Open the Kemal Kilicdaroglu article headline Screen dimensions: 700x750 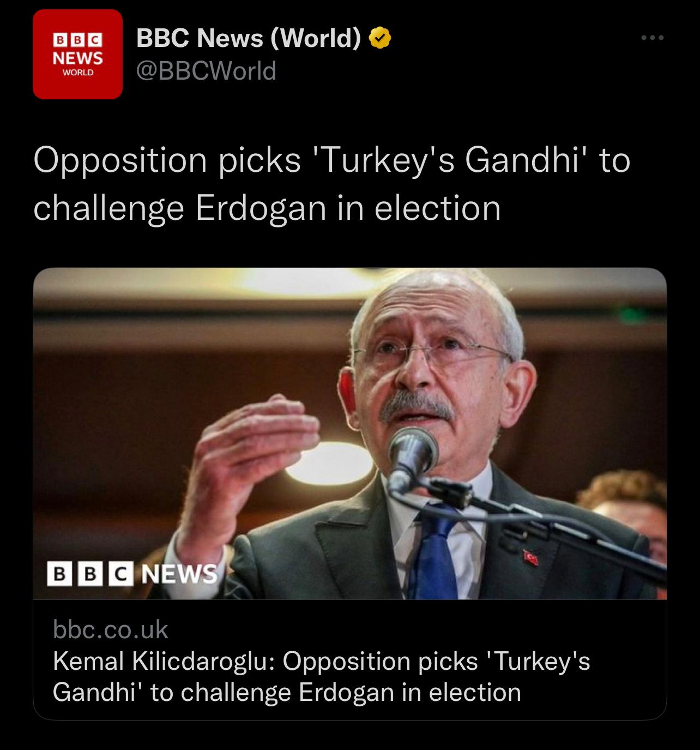(321, 676)
